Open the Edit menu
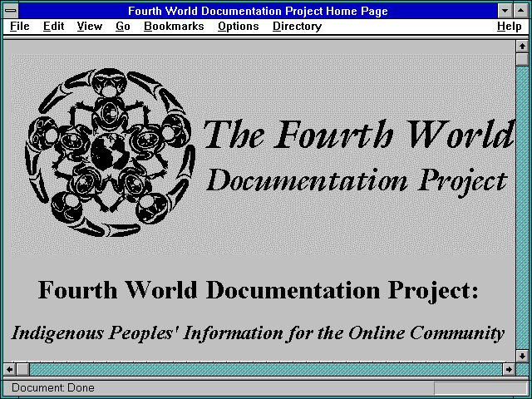Viewport: 532px width, 399px height. click(x=53, y=27)
